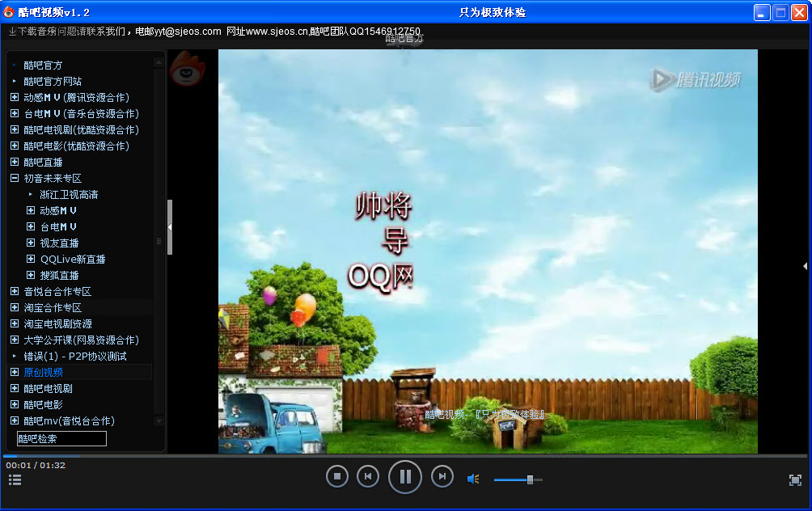Select 淘宝电视剧资源 label
The width and height of the screenshot is (812, 511).
(57, 323)
